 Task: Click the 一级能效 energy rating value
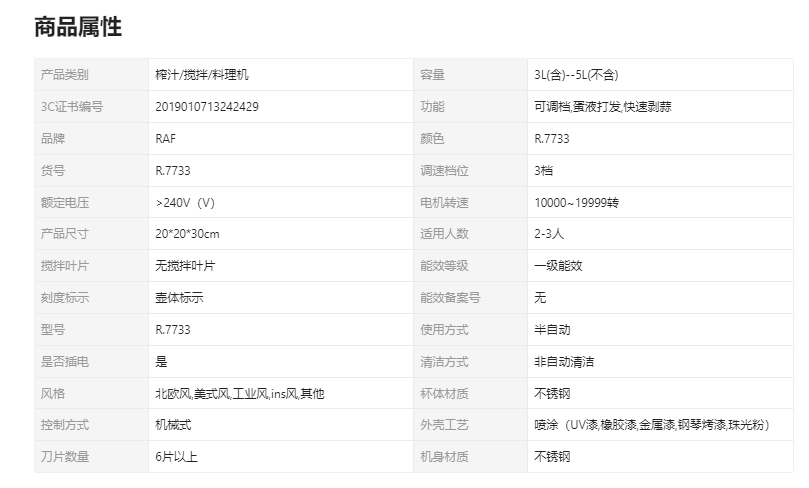[558, 266]
